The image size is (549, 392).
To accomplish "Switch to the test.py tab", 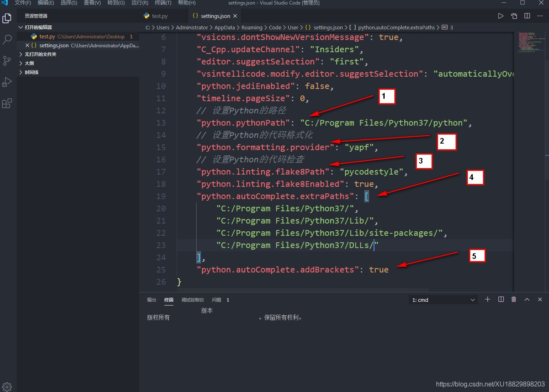I will click(159, 16).
